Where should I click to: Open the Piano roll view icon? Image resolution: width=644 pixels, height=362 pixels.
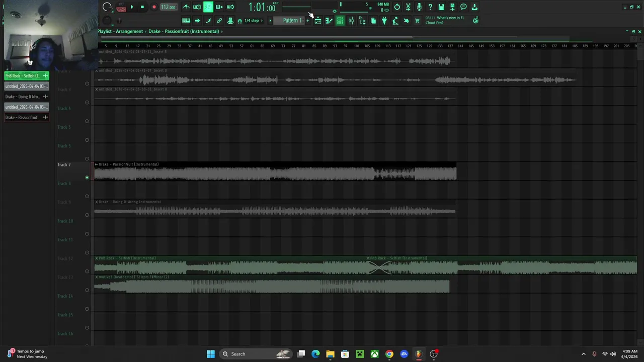[329, 21]
